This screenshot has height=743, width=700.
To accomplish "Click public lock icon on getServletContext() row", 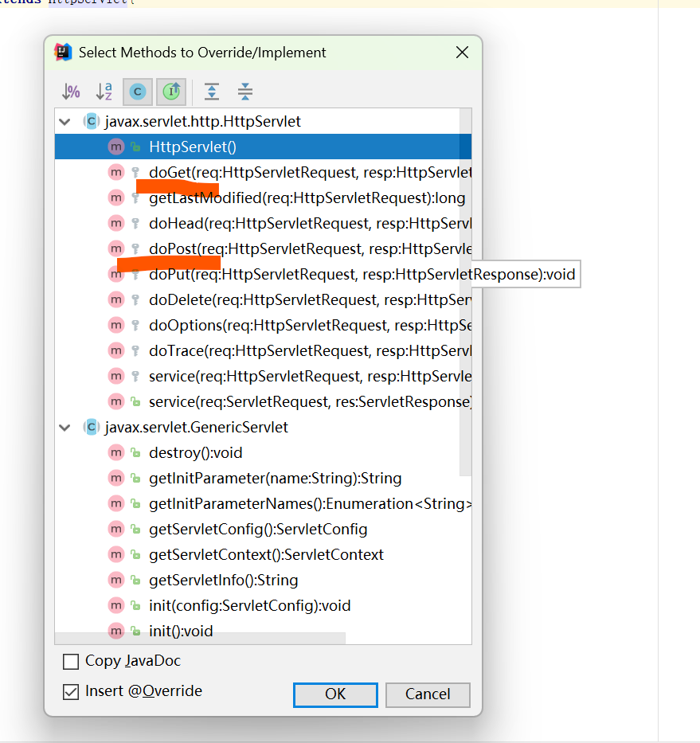I will click(x=136, y=555).
